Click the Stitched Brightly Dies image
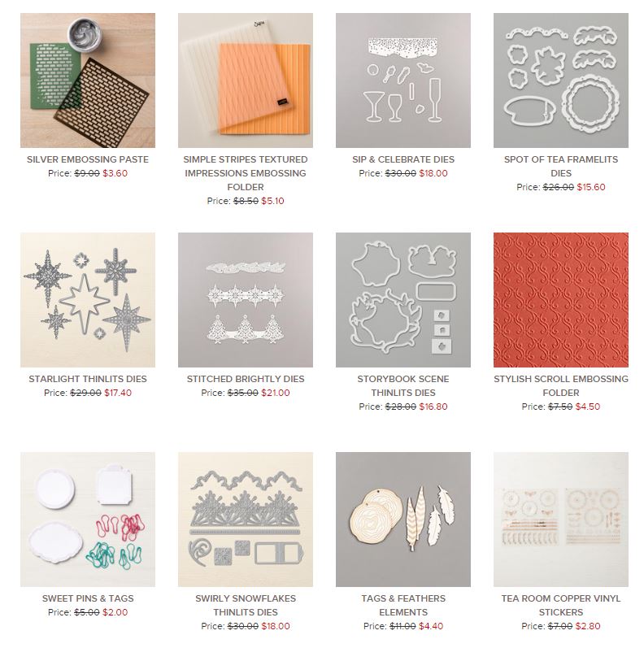Viewport: 644px width, 661px height. (246, 300)
